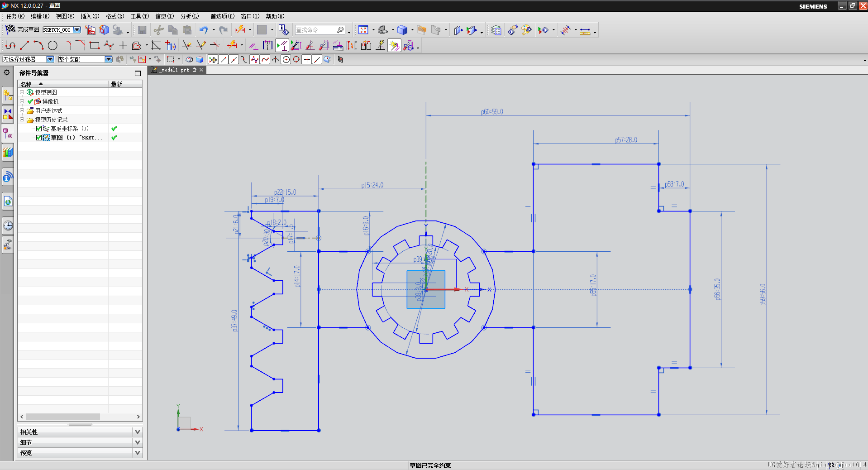Select the Circle sketch tool
Screen dimensions: 868x470
coord(52,45)
